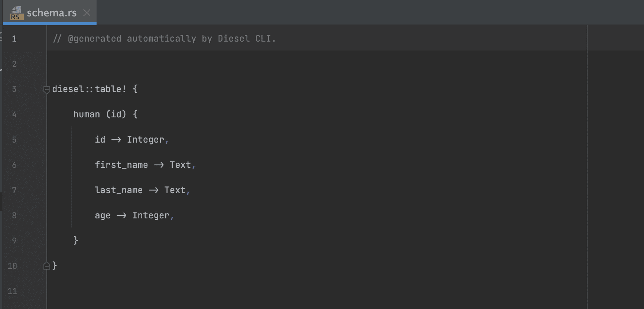Close the schema.rs tab
644x309 pixels.
(87, 13)
